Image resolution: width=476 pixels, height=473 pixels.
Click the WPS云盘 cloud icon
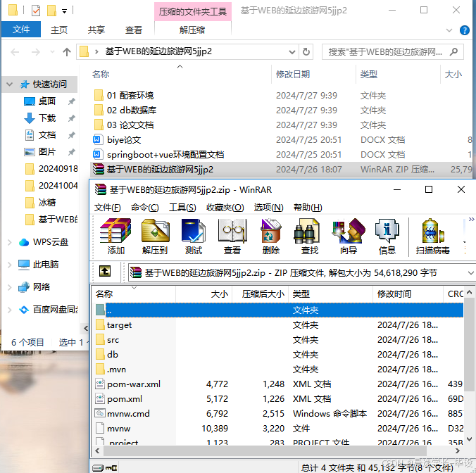(24, 242)
